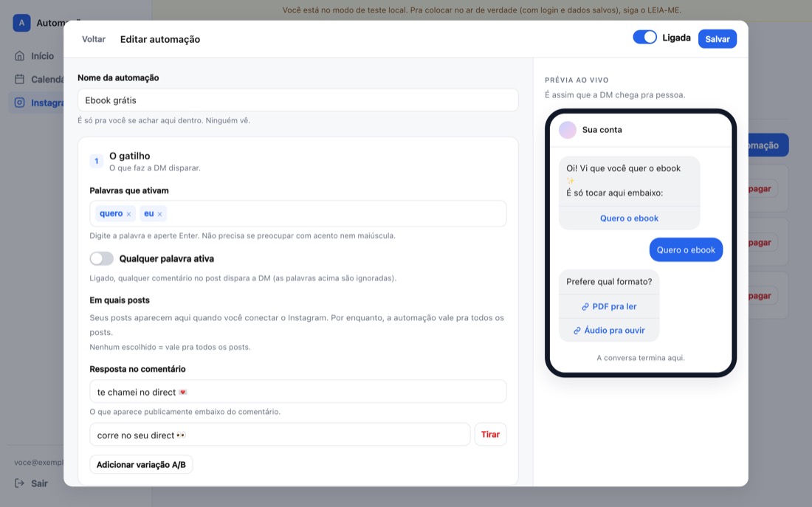Click the Sua conta avatar circle

(x=568, y=130)
